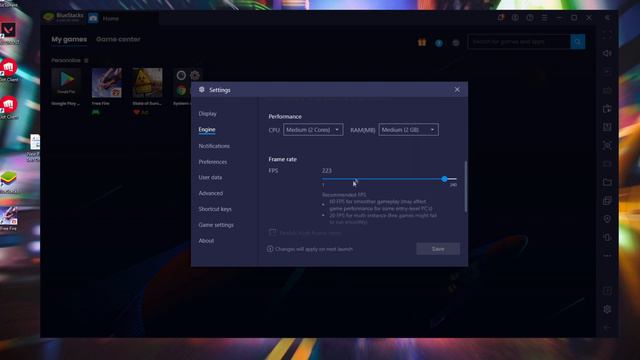Open About section in settings
640x360 pixels.
click(x=206, y=240)
